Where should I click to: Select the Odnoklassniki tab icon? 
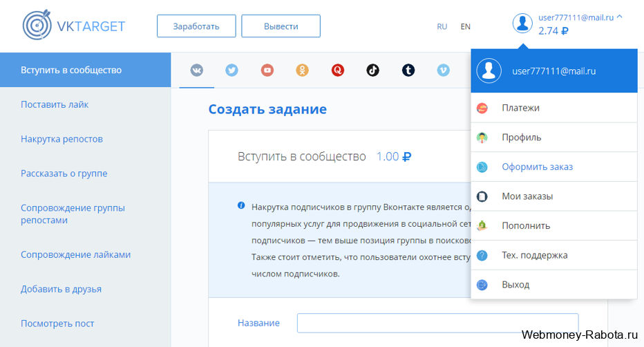pyautogui.click(x=302, y=71)
